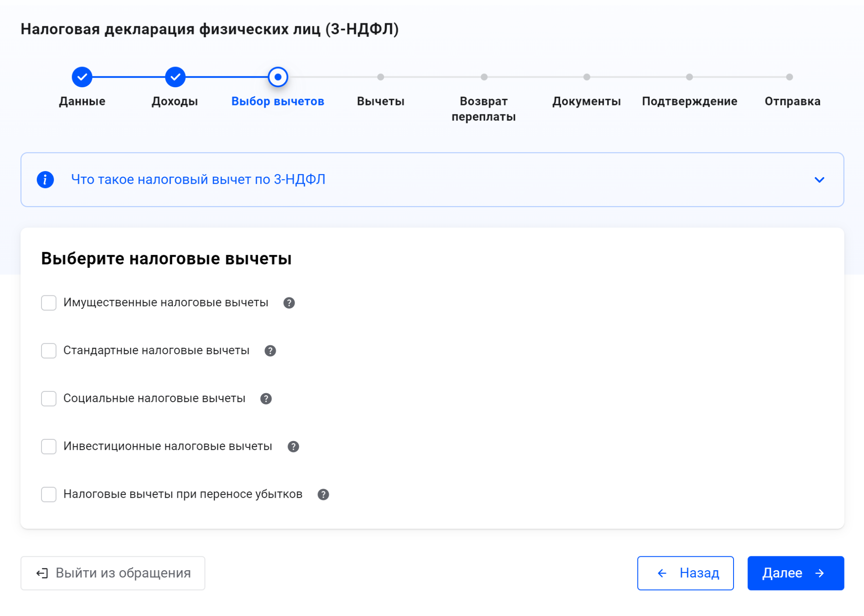This screenshot has width=864, height=616.
Task: Click label text Стандартные налоговые вычеты
Action: coord(156,351)
